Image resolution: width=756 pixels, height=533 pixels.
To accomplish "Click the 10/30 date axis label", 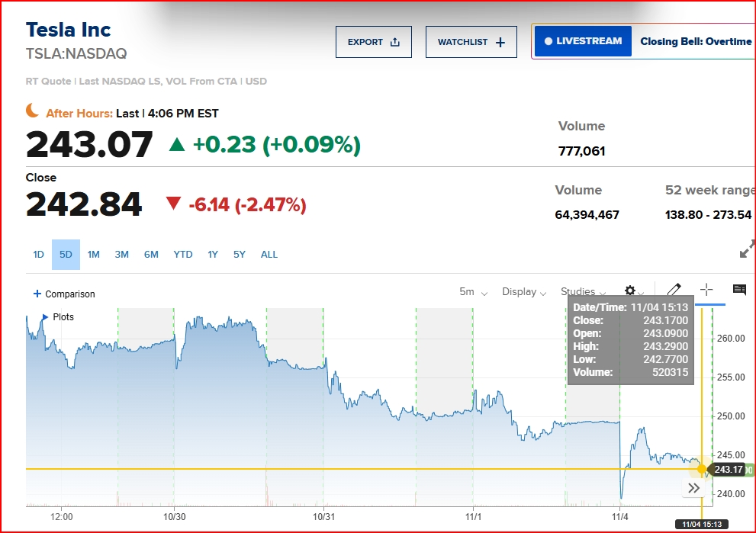I will click(174, 517).
